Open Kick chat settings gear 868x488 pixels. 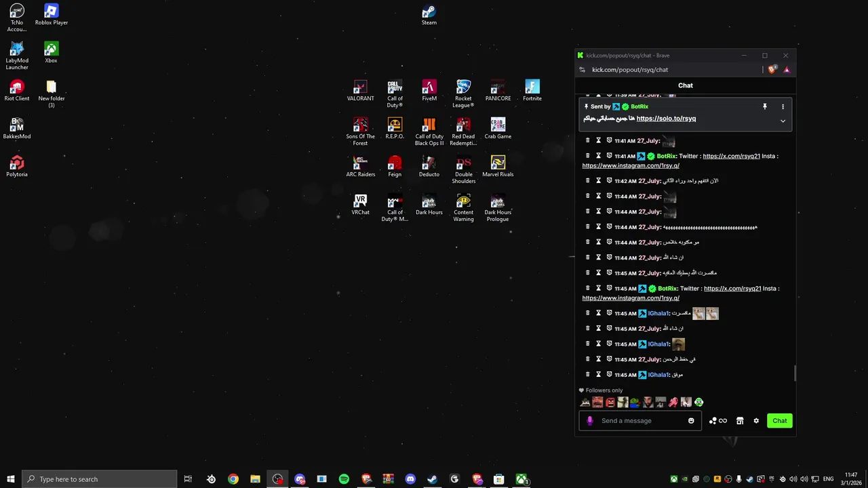[756, 421]
